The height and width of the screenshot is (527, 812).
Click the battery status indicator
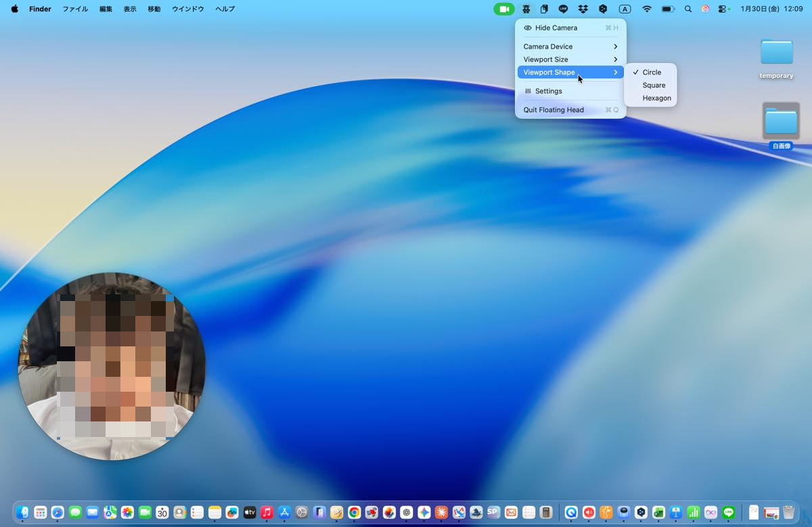(x=668, y=9)
